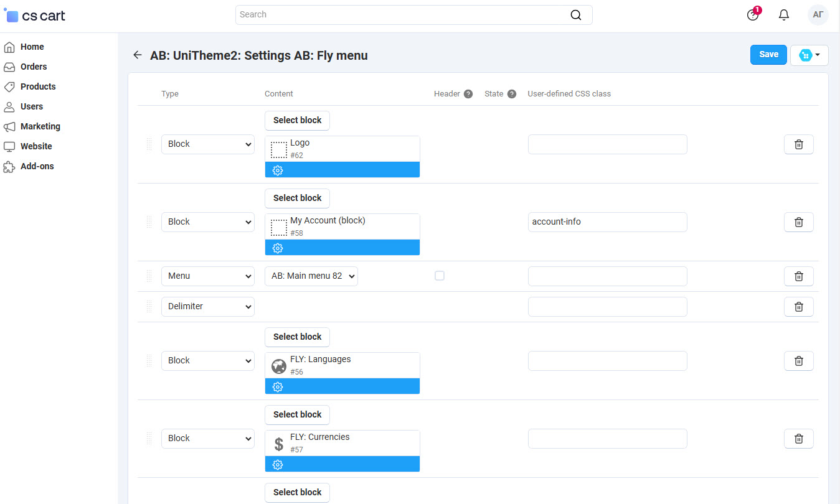840x504 pixels.
Task: Click the search magnifier icon
Action: coord(576,15)
